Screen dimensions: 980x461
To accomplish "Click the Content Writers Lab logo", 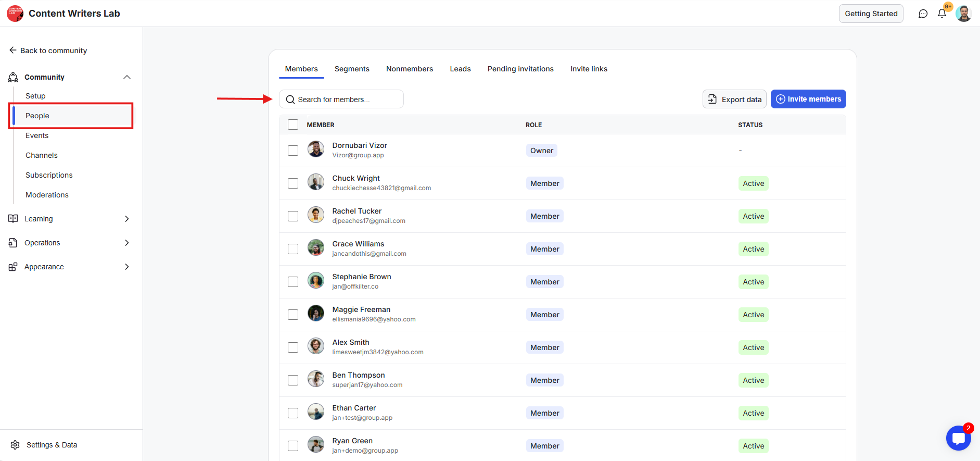I will tap(15, 14).
